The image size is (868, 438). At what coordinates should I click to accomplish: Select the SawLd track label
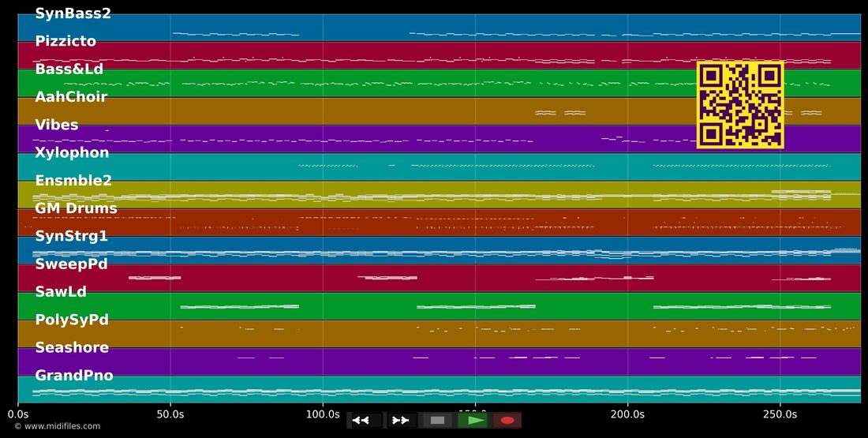(61, 292)
